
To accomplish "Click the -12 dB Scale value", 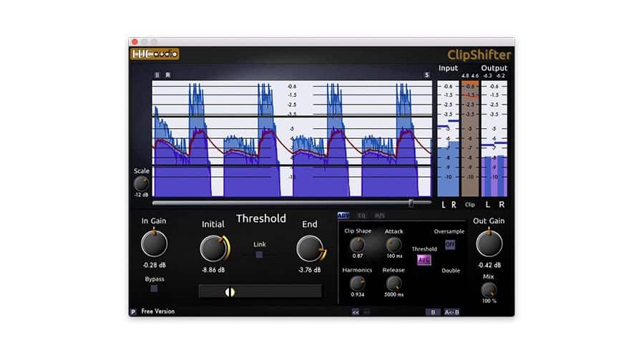I will tap(141, 195).
